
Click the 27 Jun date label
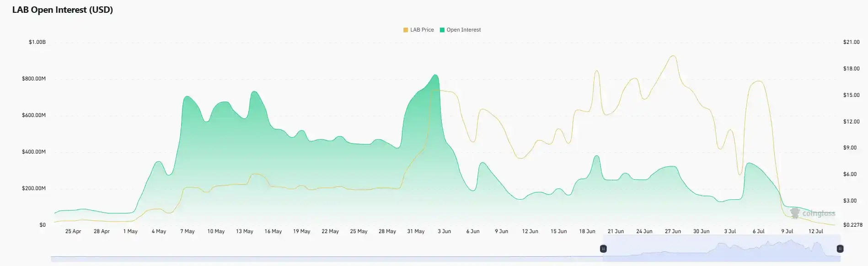[x=673, y=231]
